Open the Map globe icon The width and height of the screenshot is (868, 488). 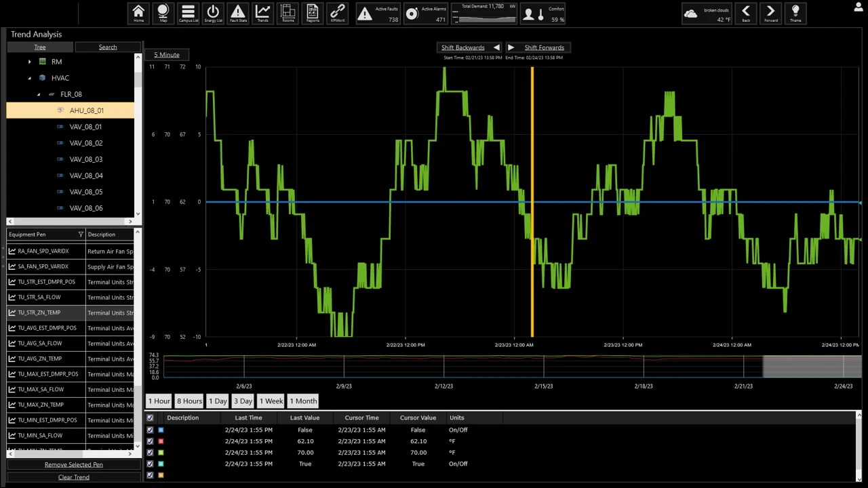tap(163, 13)
